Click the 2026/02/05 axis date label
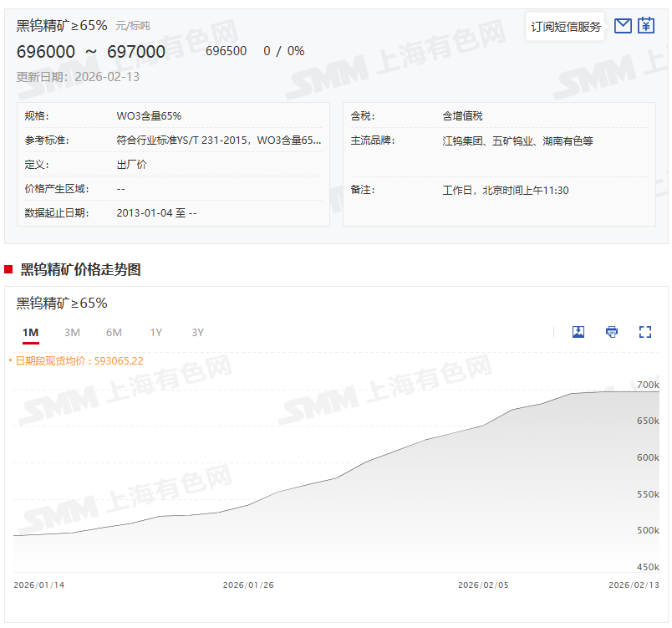Screen dimensions: 672x628 click(483, 585)
